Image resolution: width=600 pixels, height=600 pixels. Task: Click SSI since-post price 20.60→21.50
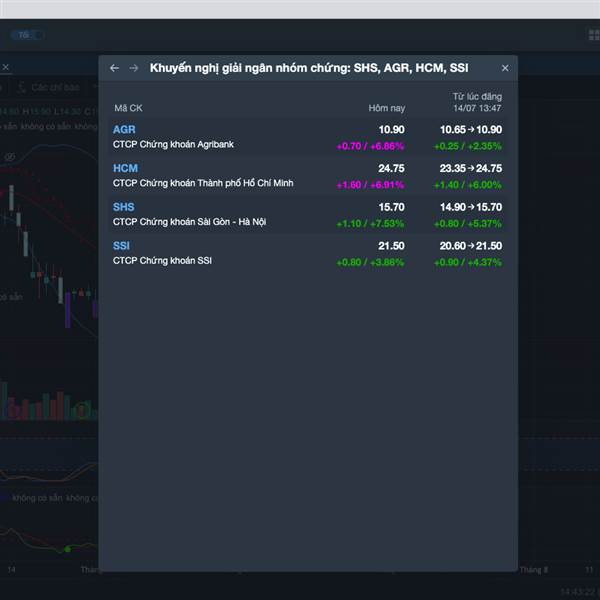[x=471, y=246]
